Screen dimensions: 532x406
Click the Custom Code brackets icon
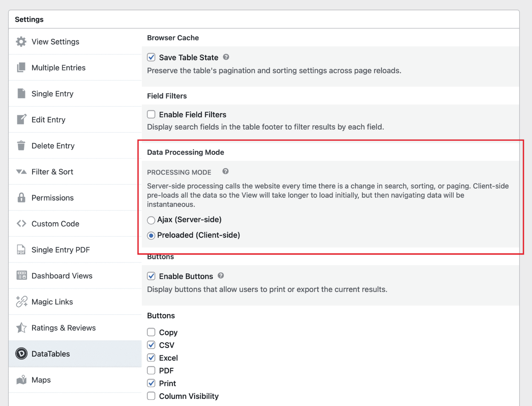coord(21,224)
